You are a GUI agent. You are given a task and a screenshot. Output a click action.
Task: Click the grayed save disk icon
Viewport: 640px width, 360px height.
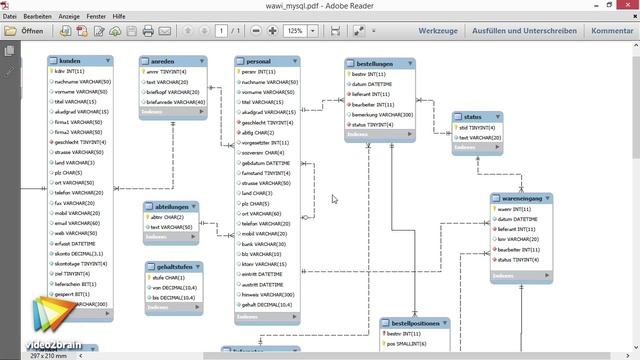[131, 31]
